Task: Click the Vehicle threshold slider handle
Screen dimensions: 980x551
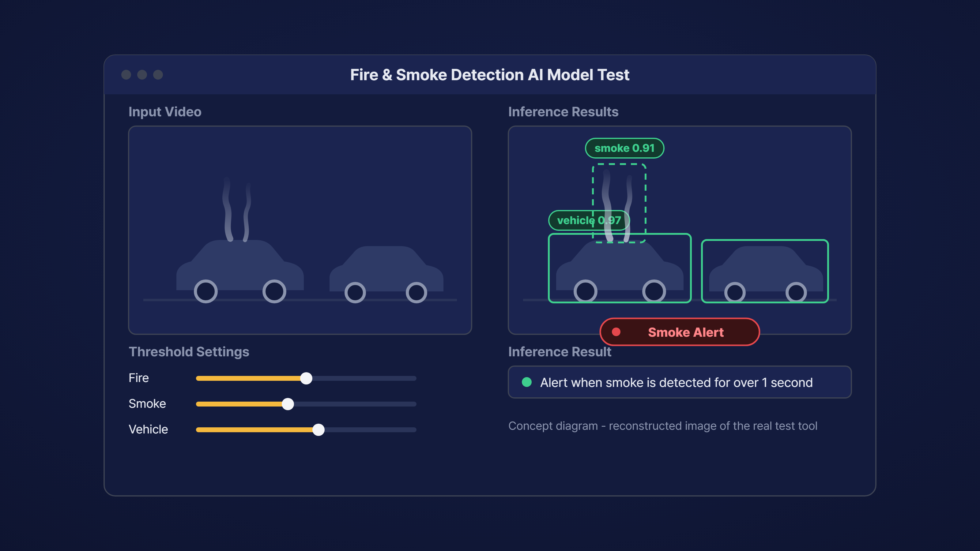Action: 318,430
